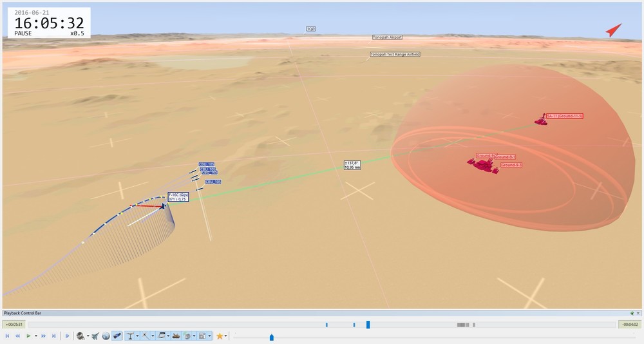Close the Playback Control Bar panel
644x344 pixels.
638,313
